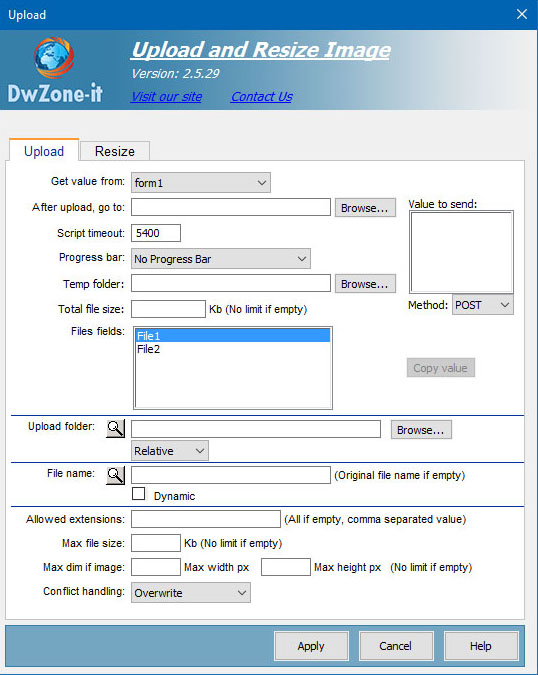This screenshot has width=538, height=675.
Task: Open the Get value from dropdown
Action: tap(201, 183)
